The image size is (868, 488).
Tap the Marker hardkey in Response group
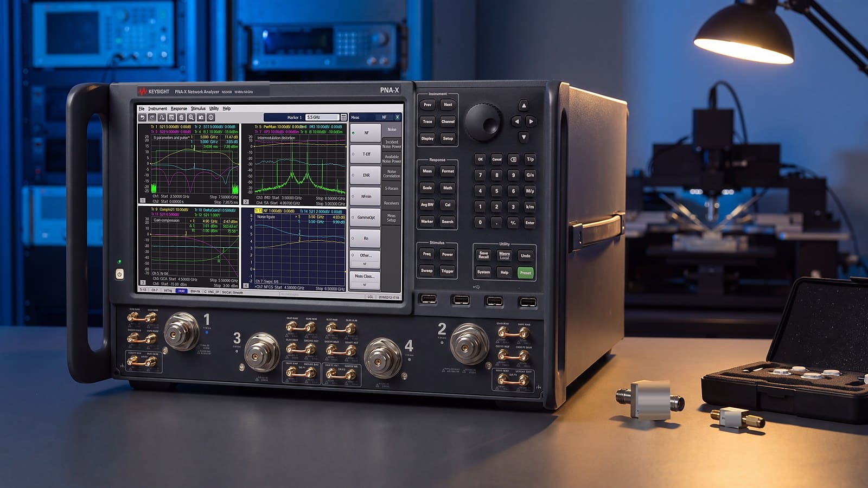pyautogui.click(x=427, y=221)
